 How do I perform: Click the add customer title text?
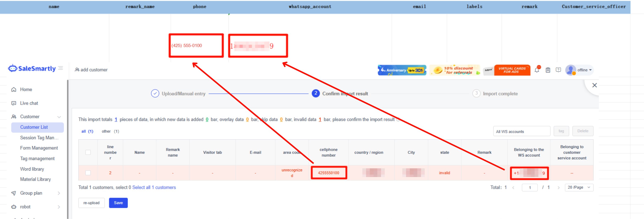pyautogui.click(x=94, y=70)
